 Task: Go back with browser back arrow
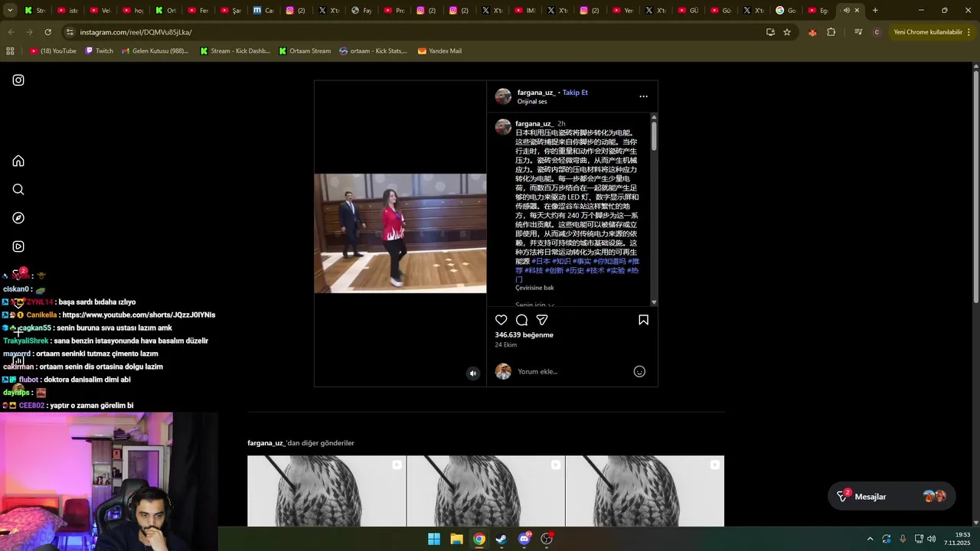(x=11, y=32)
